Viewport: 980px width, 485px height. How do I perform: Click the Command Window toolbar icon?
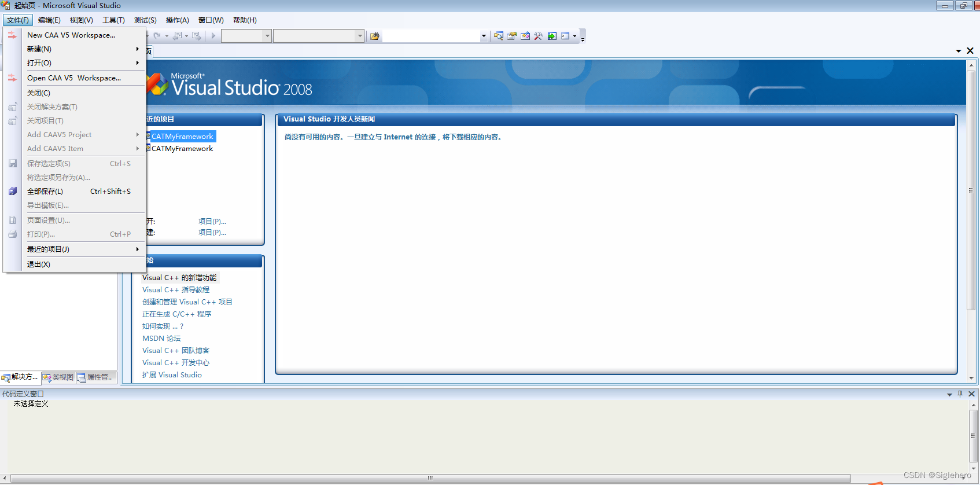pos(565,36)
